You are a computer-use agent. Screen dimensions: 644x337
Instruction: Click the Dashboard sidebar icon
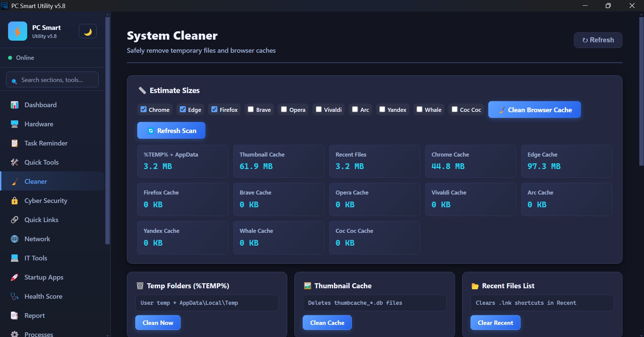coord(14,105)
